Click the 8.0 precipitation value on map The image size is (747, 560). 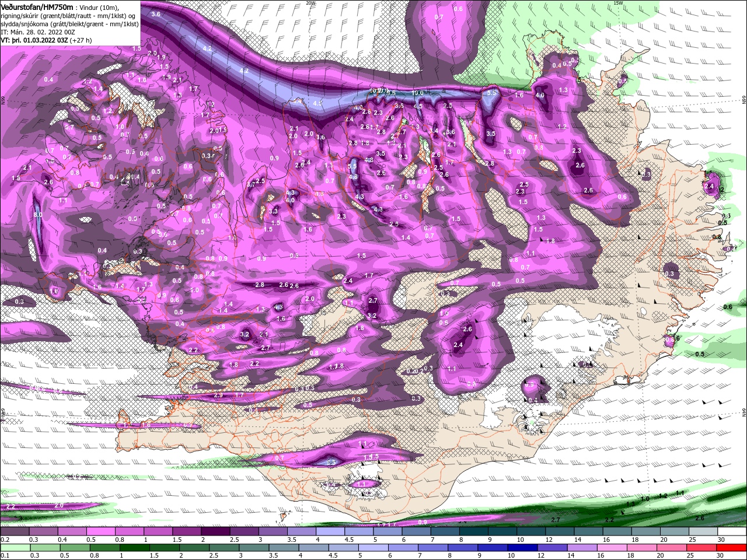[39, 215]
